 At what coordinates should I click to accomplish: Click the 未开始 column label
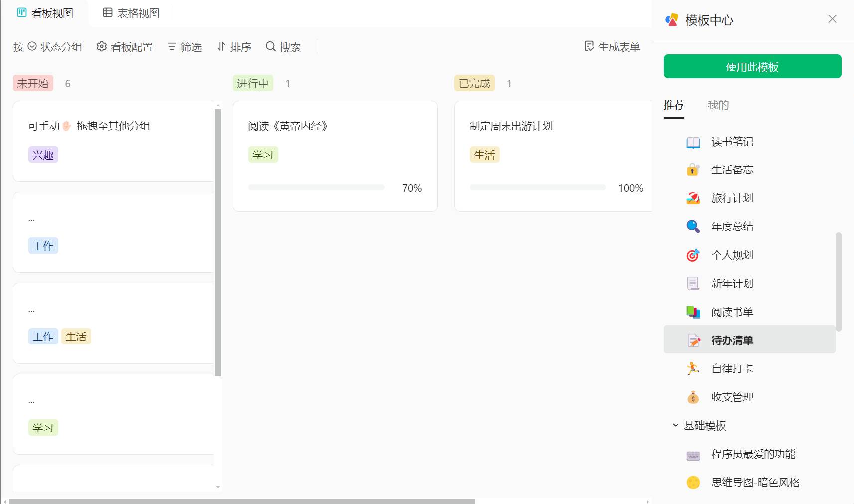pos(33,83)
